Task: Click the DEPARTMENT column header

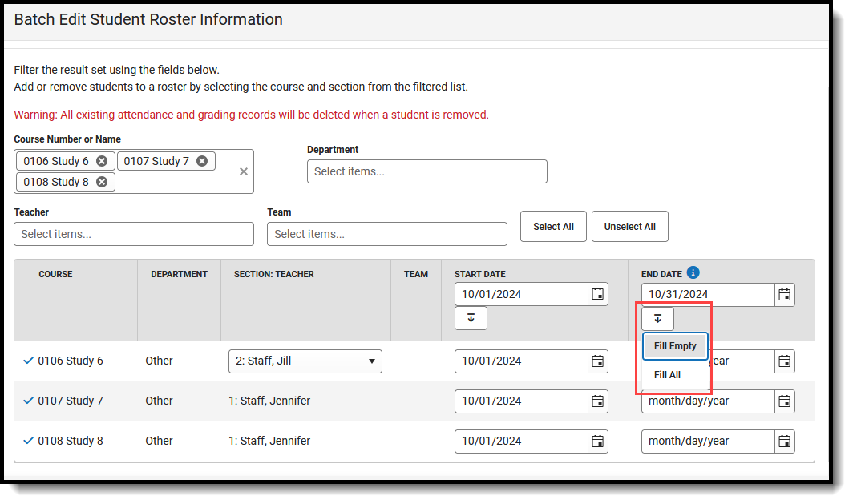Action: pyautogui.click(x=179, y=274)
